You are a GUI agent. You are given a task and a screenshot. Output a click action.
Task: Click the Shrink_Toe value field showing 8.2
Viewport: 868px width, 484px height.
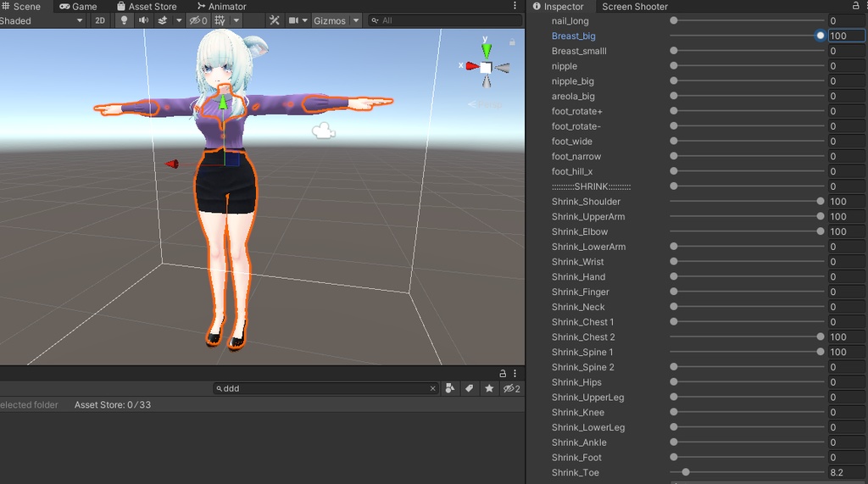point(847,472)
